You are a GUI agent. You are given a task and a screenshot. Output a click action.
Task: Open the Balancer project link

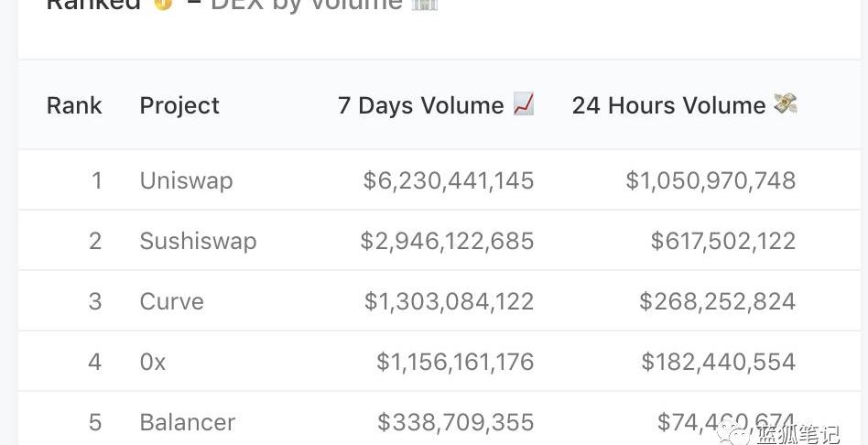pyautogui.click(x=187, y=422)
